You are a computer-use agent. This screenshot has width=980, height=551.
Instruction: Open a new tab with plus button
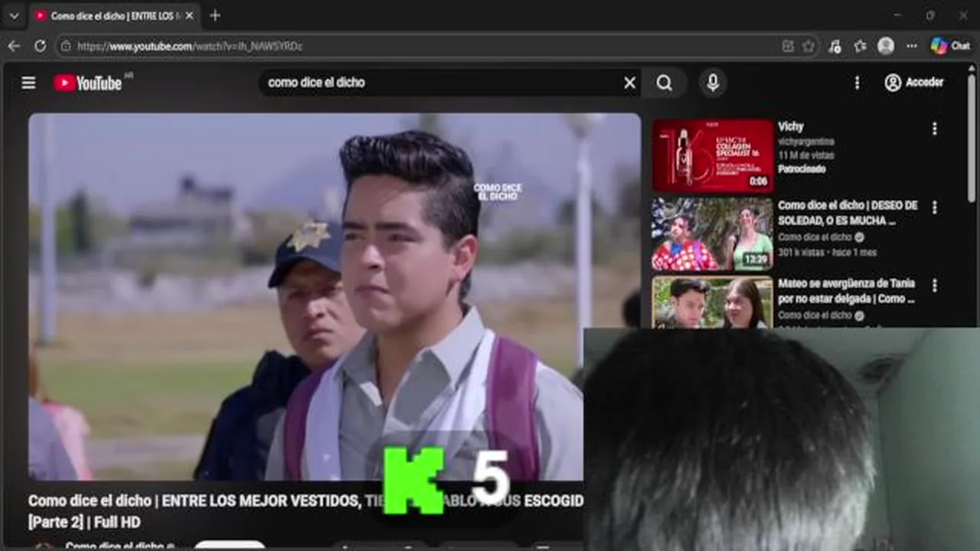(x=215, y=15)
